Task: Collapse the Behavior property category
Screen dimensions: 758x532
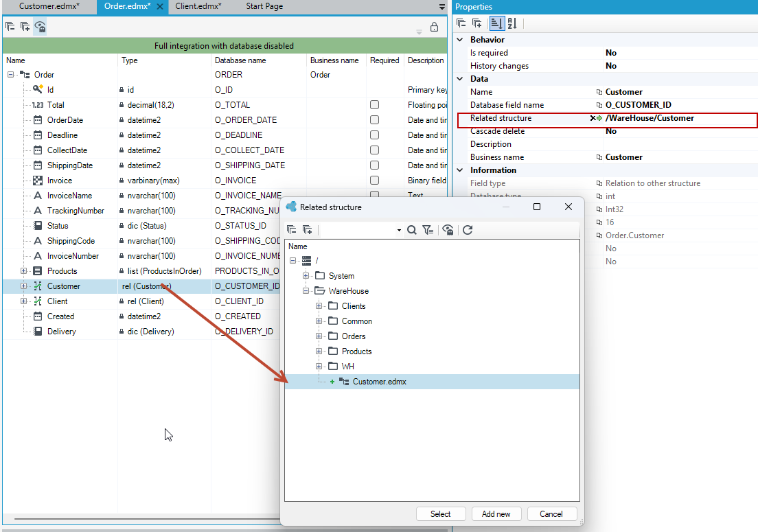Action: [460, 40]
